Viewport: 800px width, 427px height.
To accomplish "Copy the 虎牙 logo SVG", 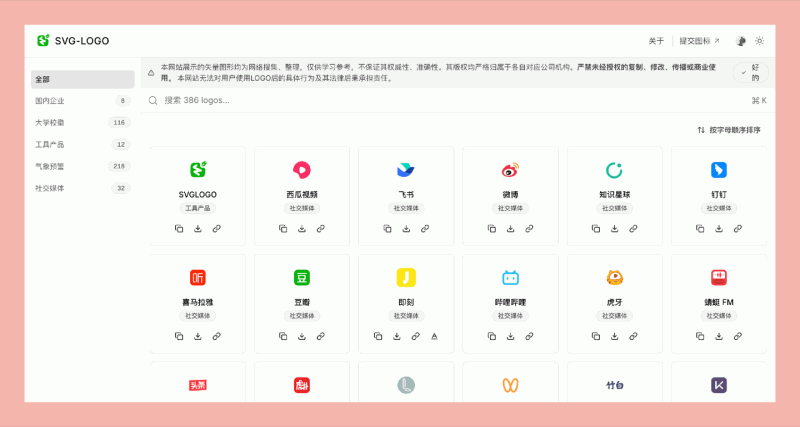I will [596, 336].
